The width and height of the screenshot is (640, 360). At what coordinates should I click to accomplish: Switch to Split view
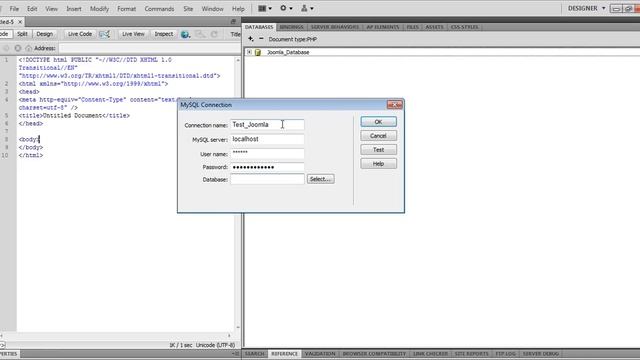(22, 34)
